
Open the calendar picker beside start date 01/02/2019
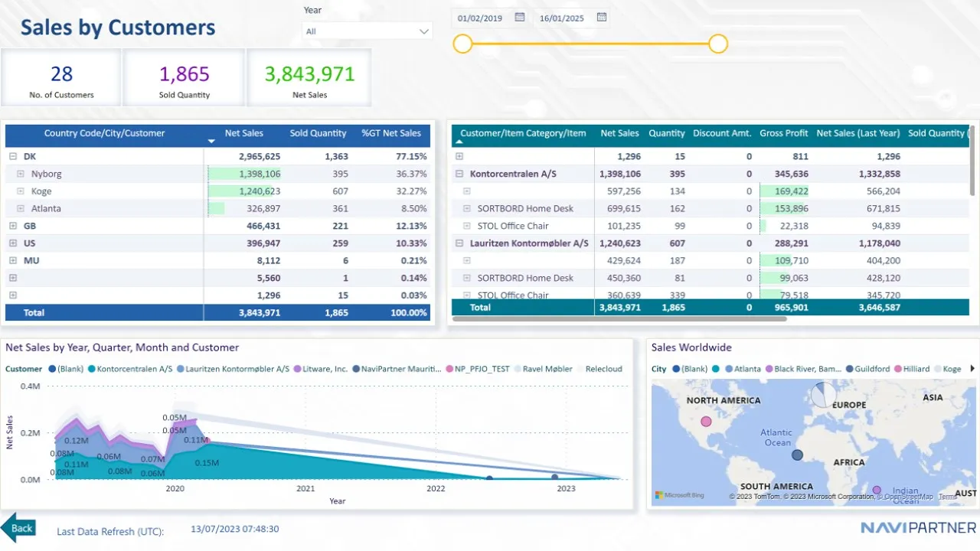[x=520, y=17]
